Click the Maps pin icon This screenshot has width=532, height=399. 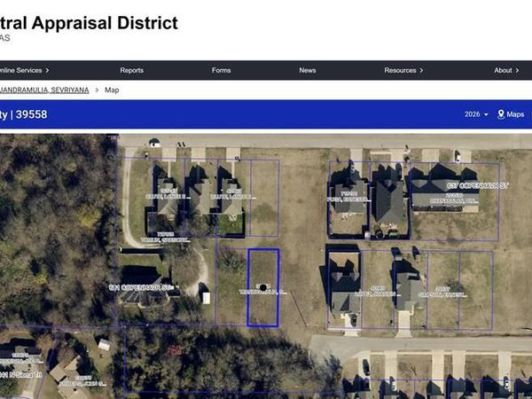[501, 114]
